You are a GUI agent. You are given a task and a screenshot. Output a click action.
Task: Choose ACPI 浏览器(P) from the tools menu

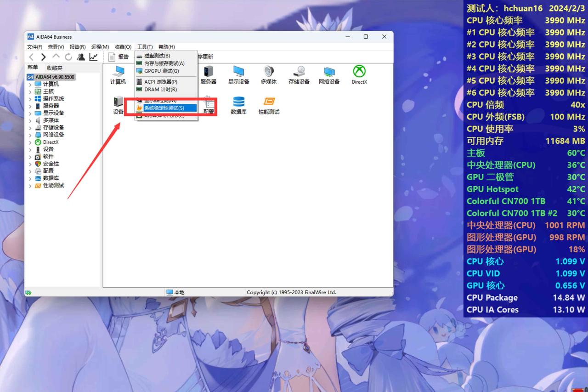click(x=166, y=82)
